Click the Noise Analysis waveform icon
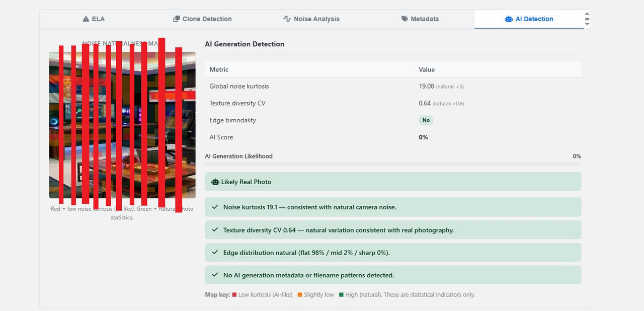This screenshot has height=311, width=644. click(287, 19)
